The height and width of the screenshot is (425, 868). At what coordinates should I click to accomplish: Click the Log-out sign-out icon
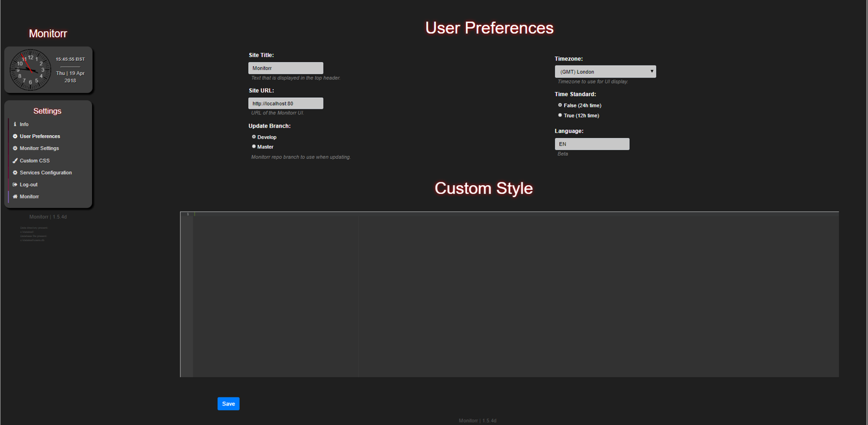pyautogui.click(x=14, y=185)
